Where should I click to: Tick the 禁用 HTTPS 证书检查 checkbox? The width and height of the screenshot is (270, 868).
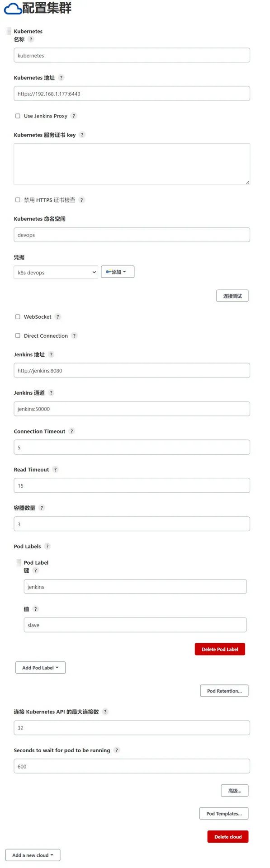point(18,200)
